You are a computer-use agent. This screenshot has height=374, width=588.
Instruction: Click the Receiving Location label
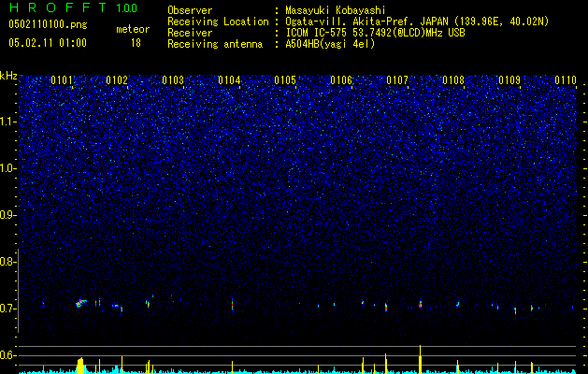tap(218, 22)
